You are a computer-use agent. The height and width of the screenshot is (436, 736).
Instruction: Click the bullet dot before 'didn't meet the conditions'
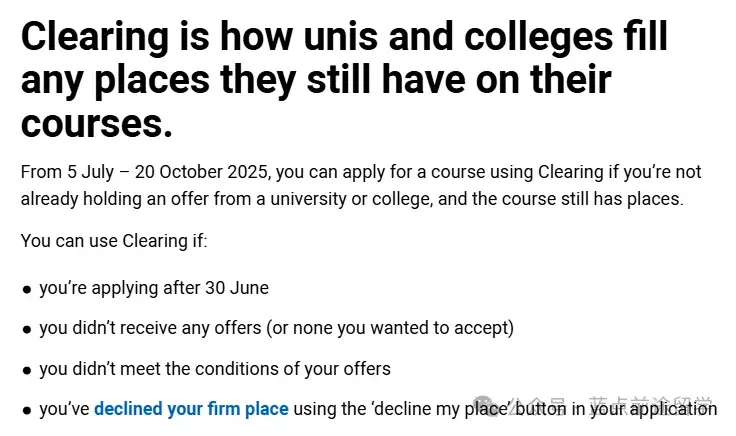(x=27, y=369)
